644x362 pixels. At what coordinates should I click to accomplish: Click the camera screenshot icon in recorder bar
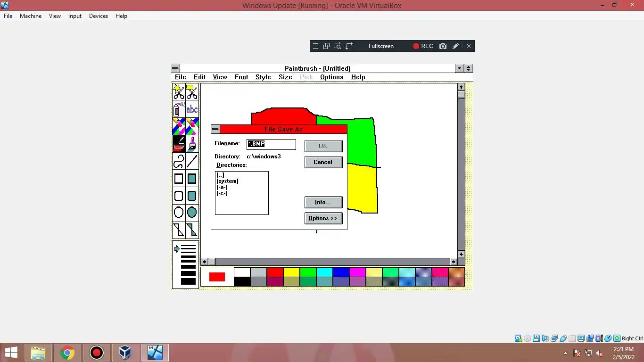[x=443, y=46]
